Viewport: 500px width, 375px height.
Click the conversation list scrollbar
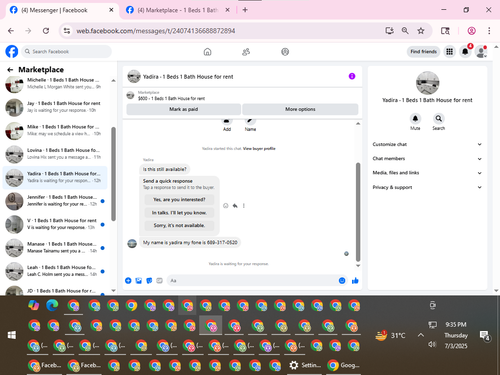click(114, 173)
